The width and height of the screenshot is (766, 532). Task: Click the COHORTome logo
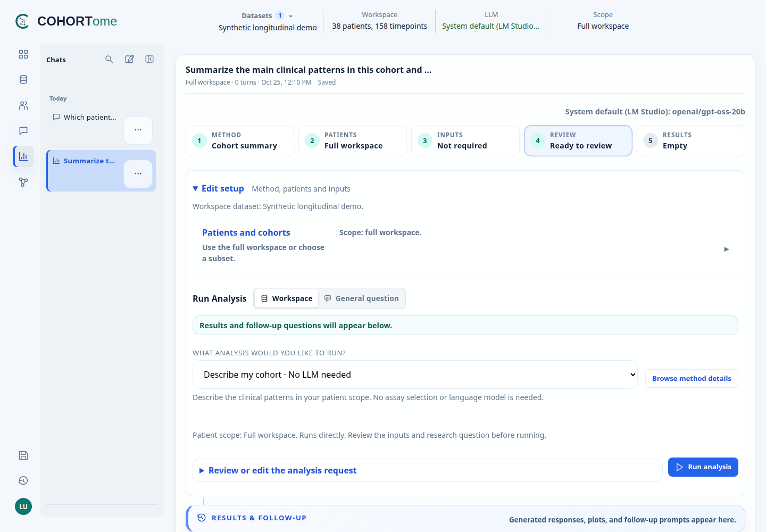tap(66, 21)
